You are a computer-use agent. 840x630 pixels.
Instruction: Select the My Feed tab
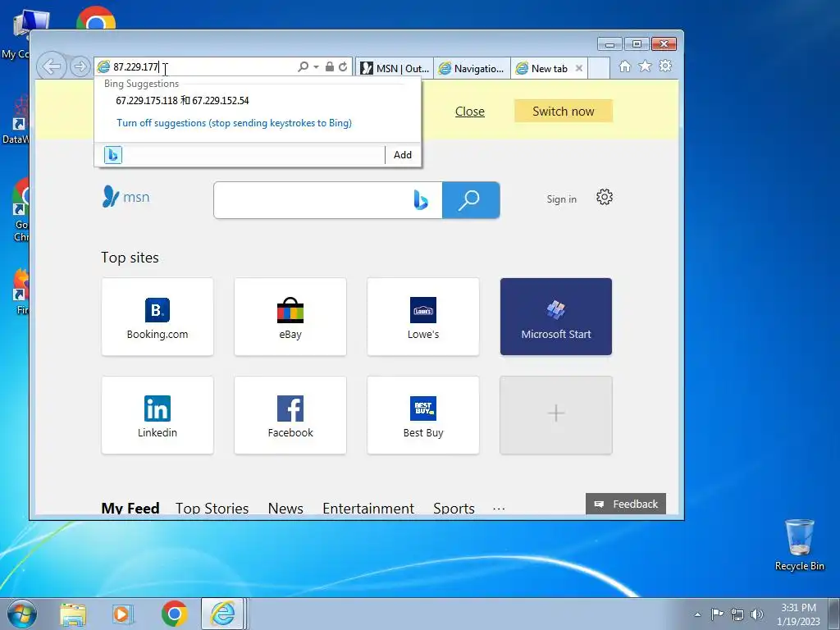(x=130, y=507)
